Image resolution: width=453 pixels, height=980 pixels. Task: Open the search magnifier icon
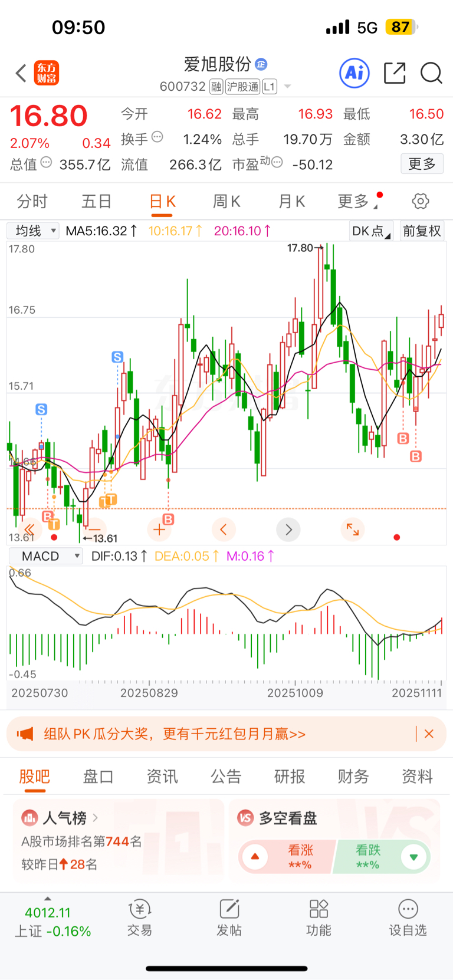tap(431, 73)
